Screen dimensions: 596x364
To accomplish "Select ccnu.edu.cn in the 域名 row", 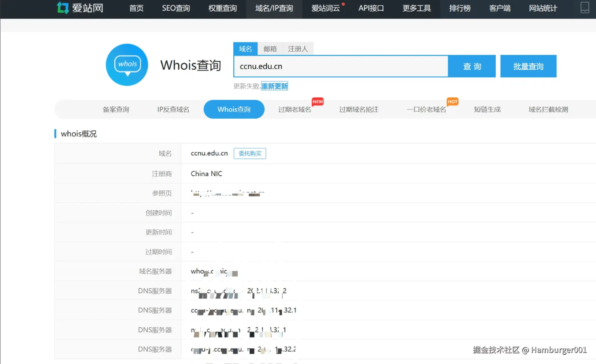I will coord(209,153).
